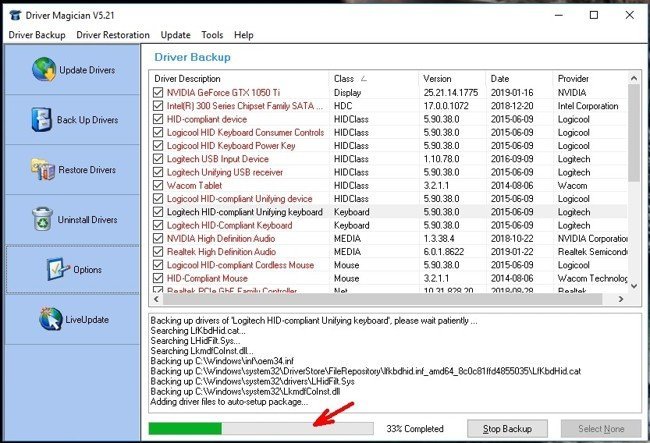Uncheck Intel 300 Series Chipset SATA driver

(158, 106)
